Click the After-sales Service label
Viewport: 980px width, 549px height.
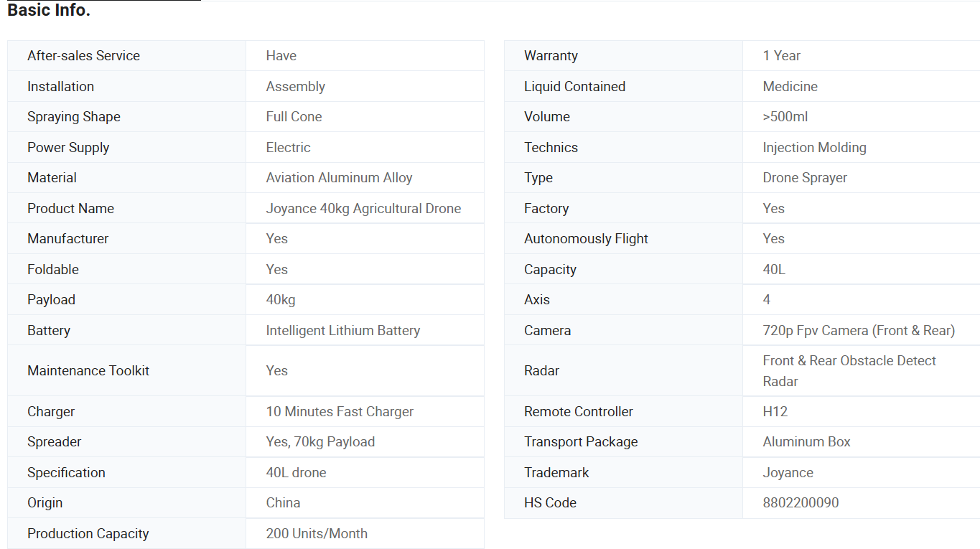(83, 55)
